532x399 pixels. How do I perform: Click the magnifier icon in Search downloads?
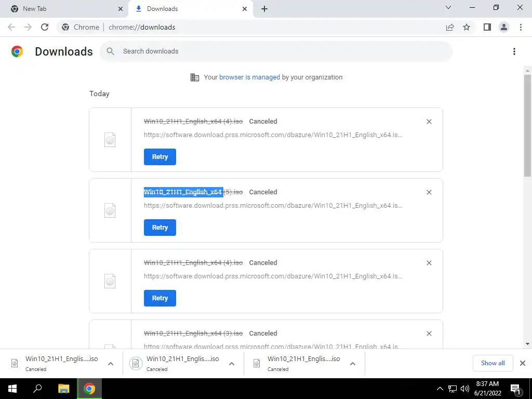click(x=110, y=51)
